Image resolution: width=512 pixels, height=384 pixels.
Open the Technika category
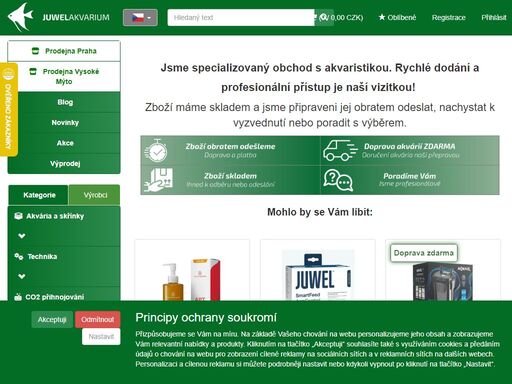click(x=42, y=256)
